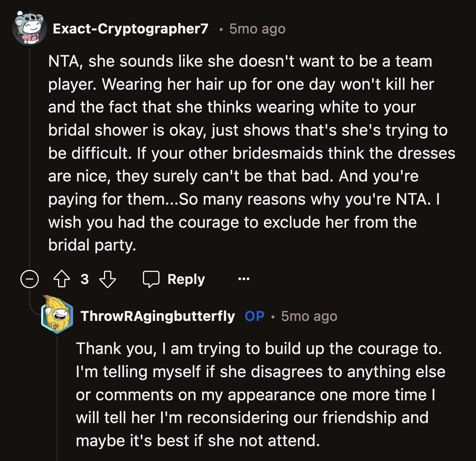Click the Reply button label
Screen dimensions: 476x461
(x=185, y=279)
